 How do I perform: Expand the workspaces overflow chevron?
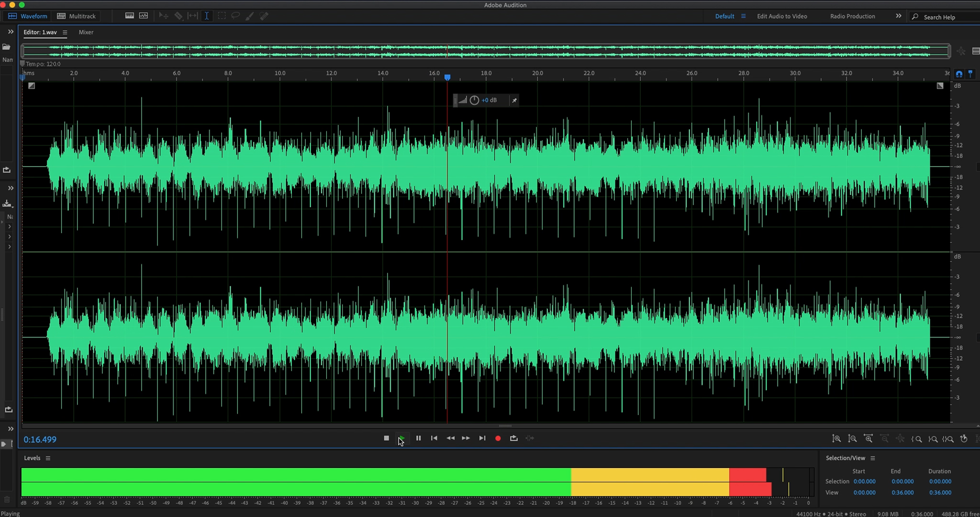[898, 16]
